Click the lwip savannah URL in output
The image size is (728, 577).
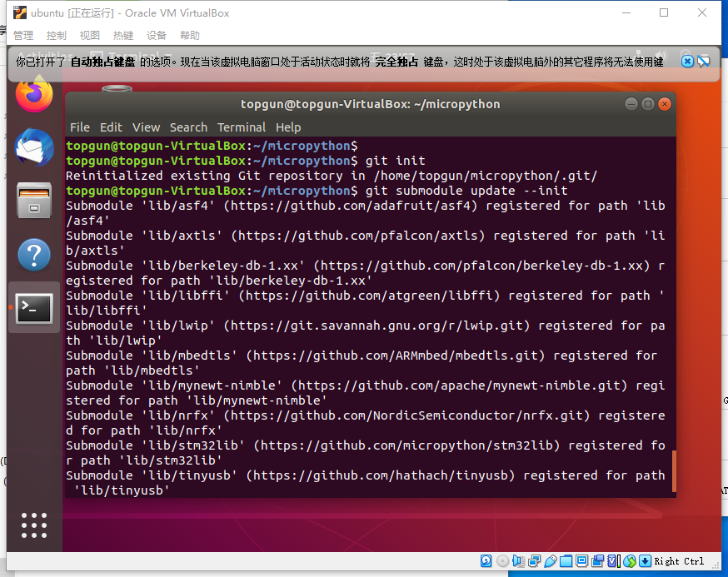376,326
